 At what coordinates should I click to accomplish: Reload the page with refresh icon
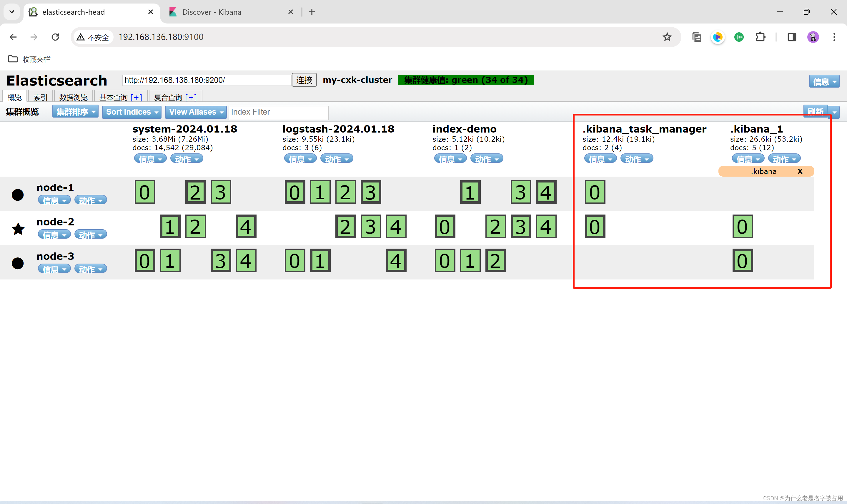click(55, 37)
